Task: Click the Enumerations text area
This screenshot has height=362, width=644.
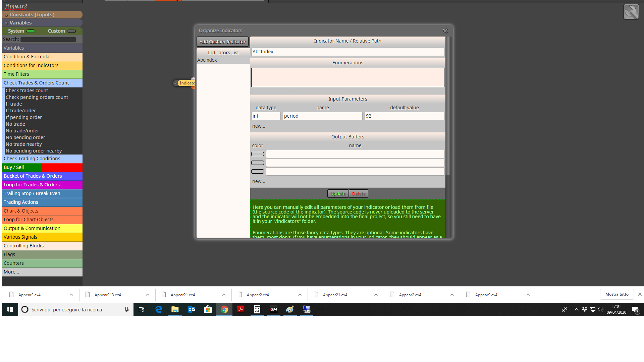Action: [x=347, y=77]
